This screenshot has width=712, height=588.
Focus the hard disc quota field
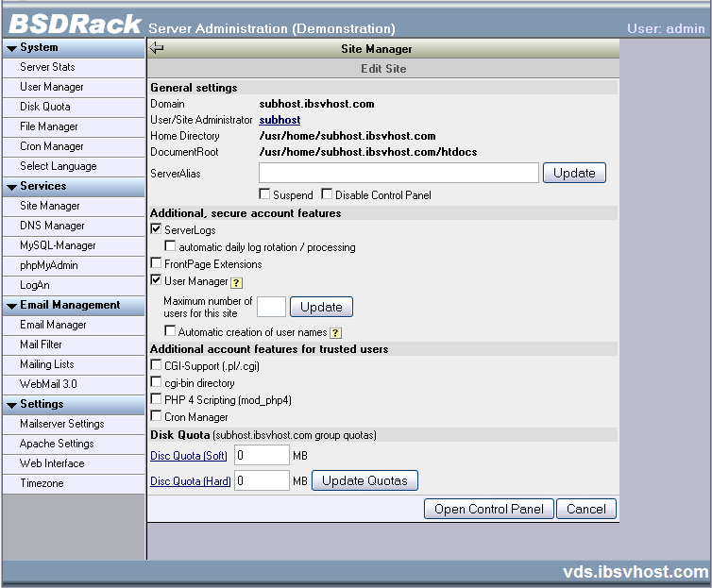click(262, 480)
